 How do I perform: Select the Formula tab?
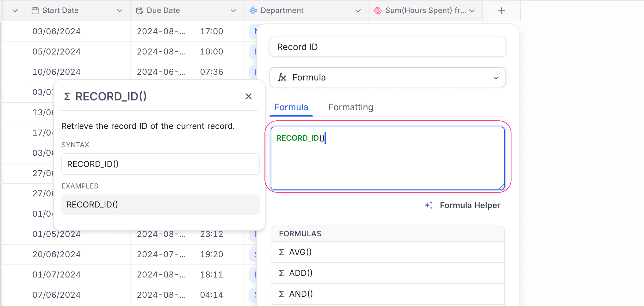click(x=291, y=107)
